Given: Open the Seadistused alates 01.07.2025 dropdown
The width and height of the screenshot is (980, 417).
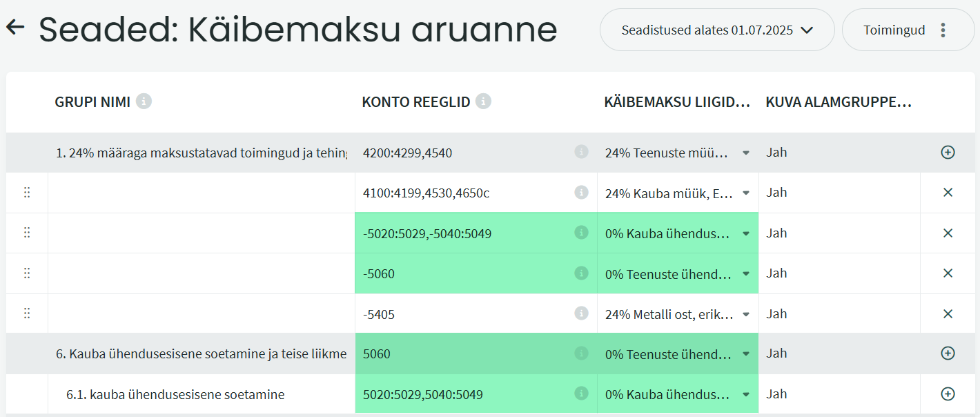Looking at the screenshot, I should pos(717,30).
